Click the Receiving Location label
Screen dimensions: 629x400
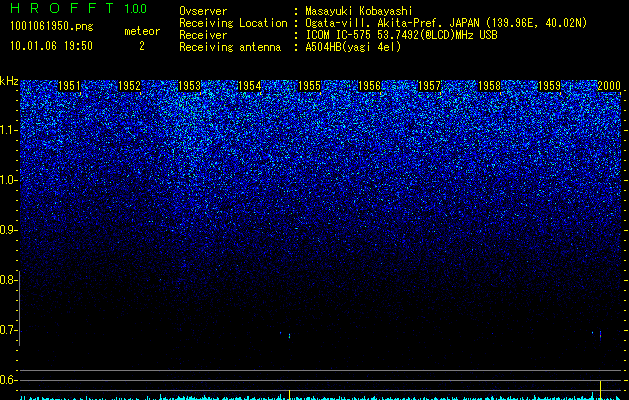pyautogui.click(x=233, y=23)
